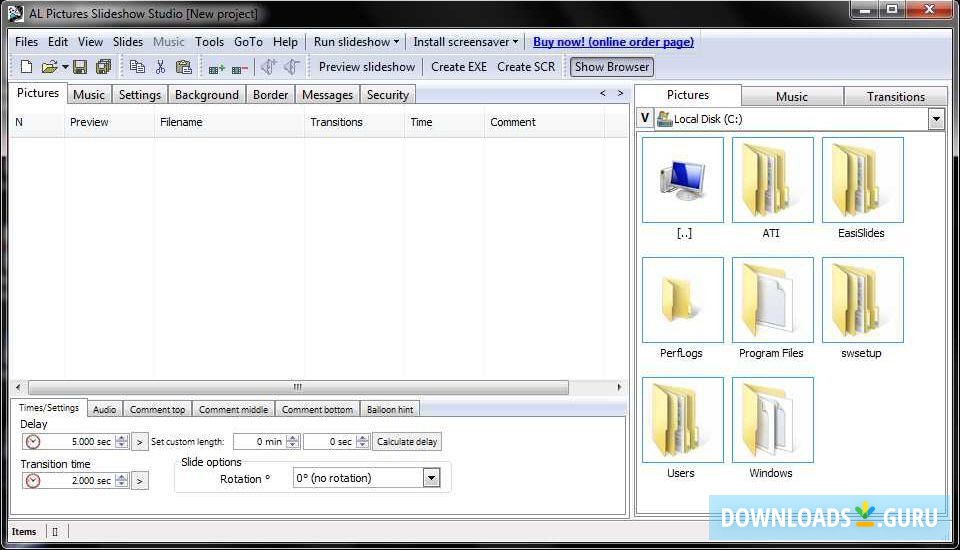Open the GoTo menu
The height and width of the screenshot is (550, 960).
click(x=249, y=42)
